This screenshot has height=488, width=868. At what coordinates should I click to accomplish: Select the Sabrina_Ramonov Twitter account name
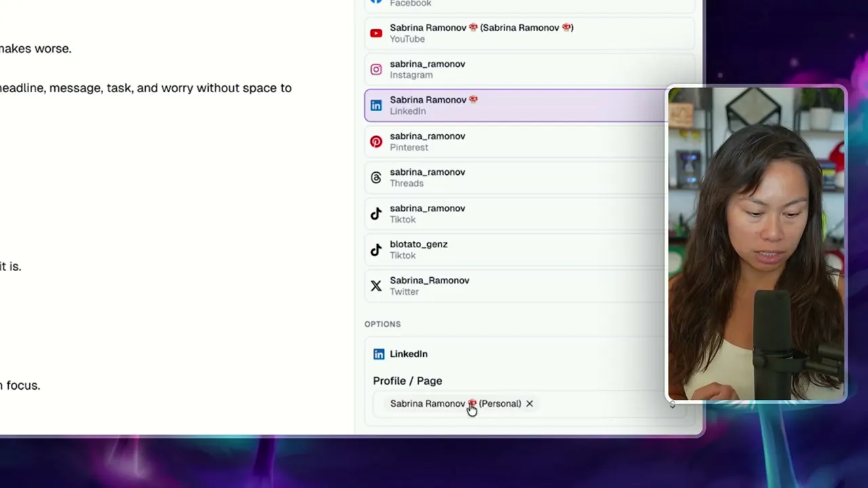[x=429, y=280]
